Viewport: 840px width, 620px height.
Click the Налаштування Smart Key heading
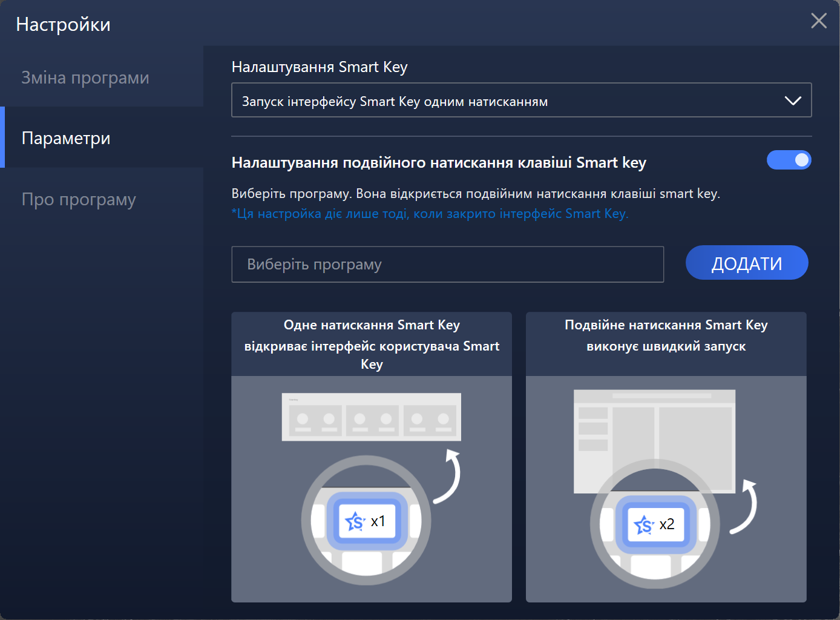click(320, 67)
